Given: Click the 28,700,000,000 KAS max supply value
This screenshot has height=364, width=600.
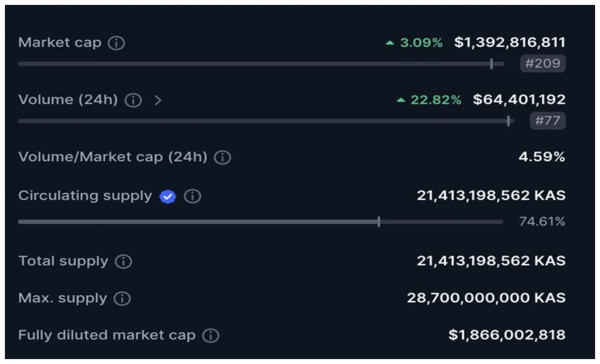Looking at the screenshot, I should tap(486, 298).
